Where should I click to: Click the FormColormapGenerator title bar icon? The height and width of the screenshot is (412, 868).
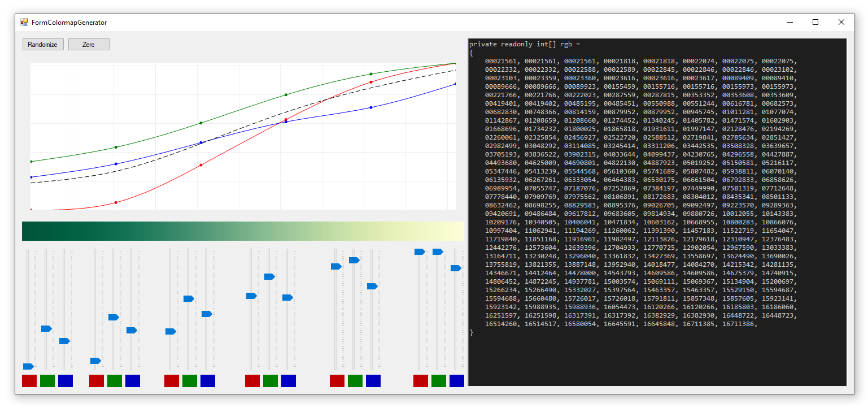[x=24, y=22]
